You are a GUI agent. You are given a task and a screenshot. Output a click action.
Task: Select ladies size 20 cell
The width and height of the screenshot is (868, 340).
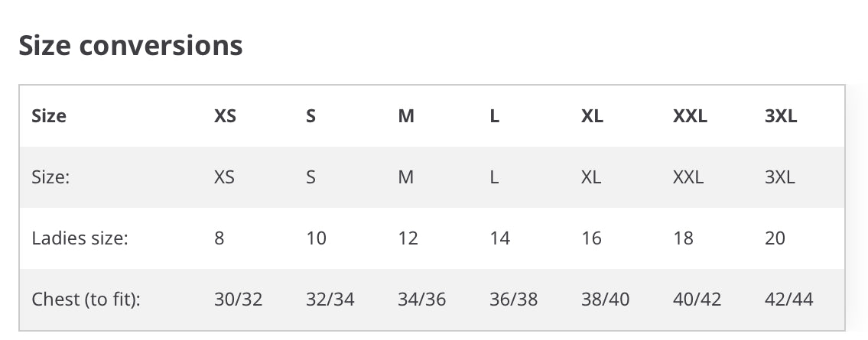point(775,238)
